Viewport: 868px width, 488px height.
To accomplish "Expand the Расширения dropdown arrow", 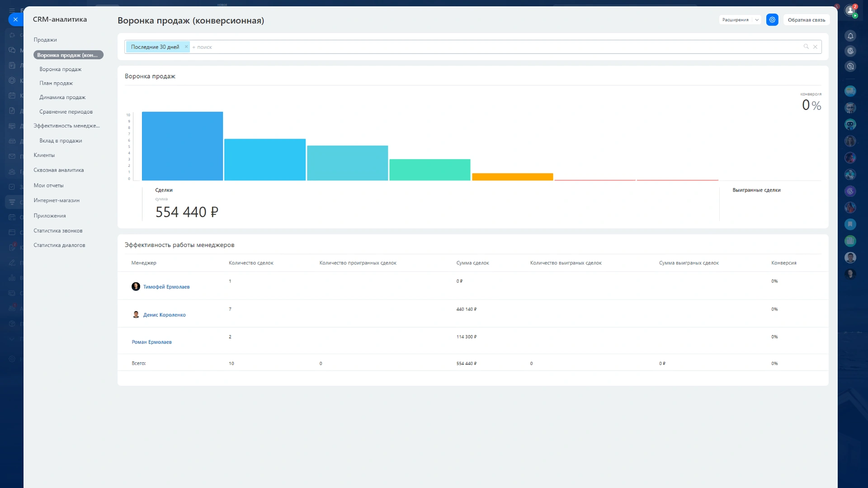I will click(757, 20).
